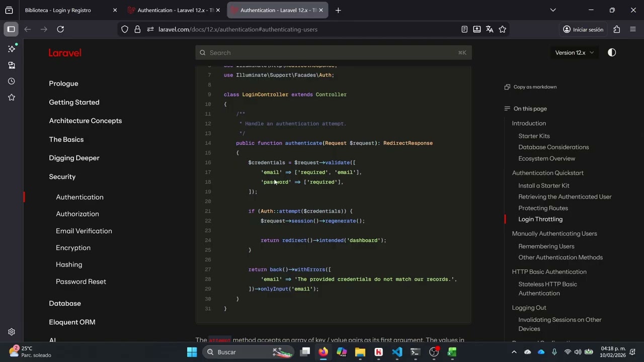The height and width of the screenshot is (362, 644).
Task: Go back to the previous page
Action: (28, 29)
